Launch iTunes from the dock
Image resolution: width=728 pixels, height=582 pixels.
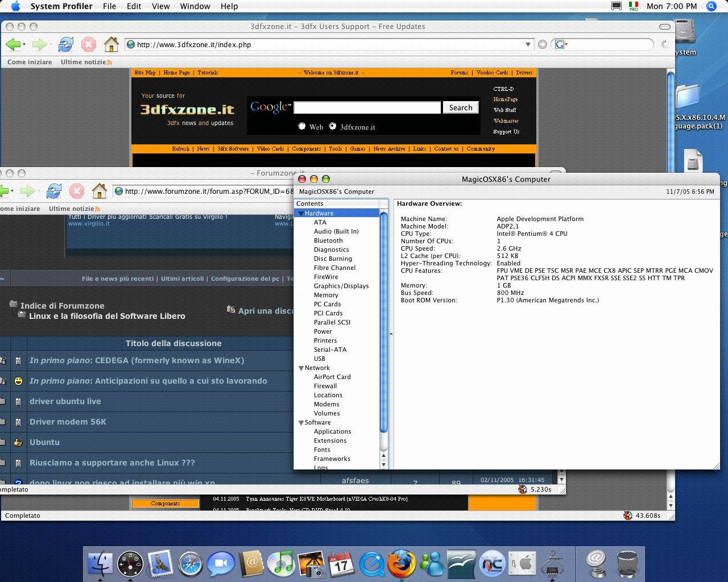tap(281, 564)
